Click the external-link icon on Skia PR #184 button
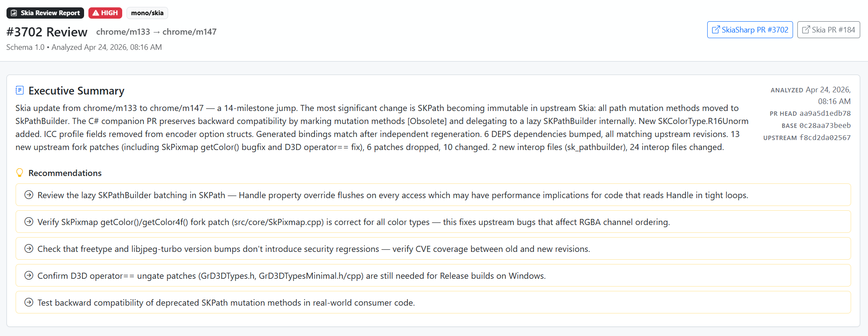The width and height of the screenshot is (868, 336). click(x=806, y=30)
